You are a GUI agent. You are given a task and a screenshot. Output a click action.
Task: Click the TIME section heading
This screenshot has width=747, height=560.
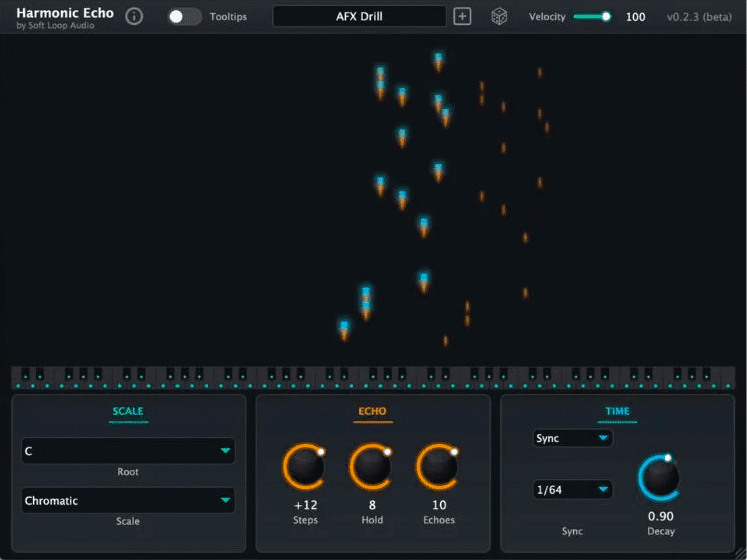(x=617, y=411)
